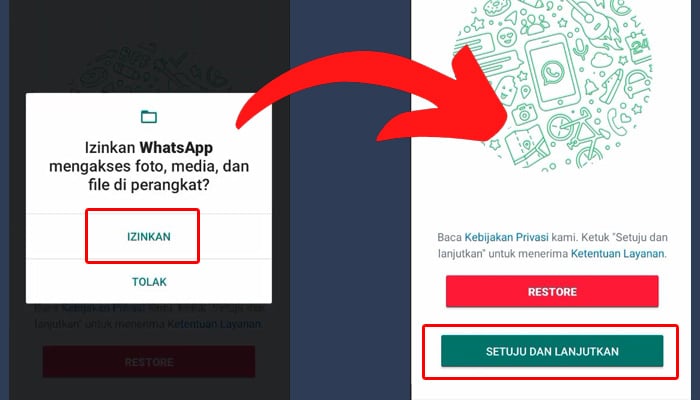Open the Kebijakan Privasi link
The width and height of the screenshot is (700, 400).
pos(506,237)
